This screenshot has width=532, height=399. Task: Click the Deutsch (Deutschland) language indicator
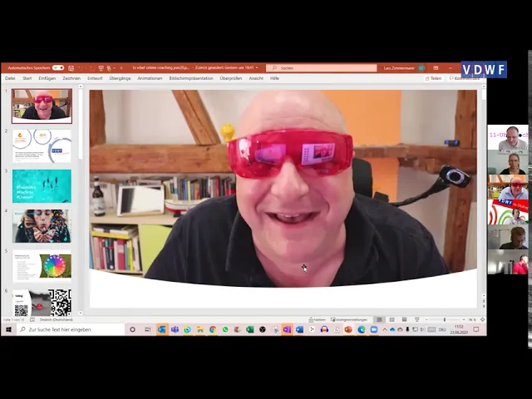click(56, 319)
